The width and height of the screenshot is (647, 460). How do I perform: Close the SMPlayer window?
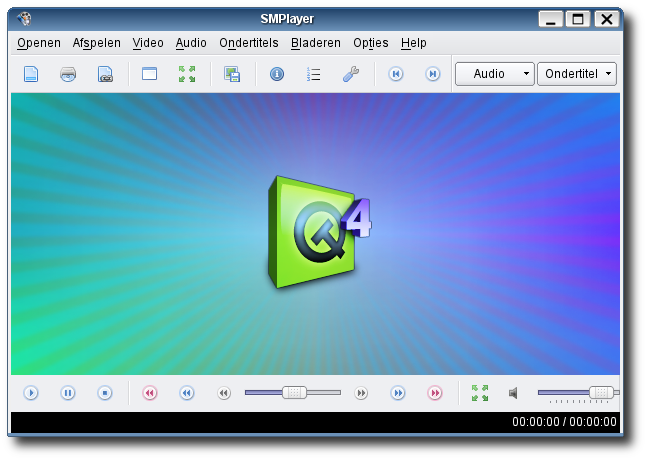click(x=606, y=19)
